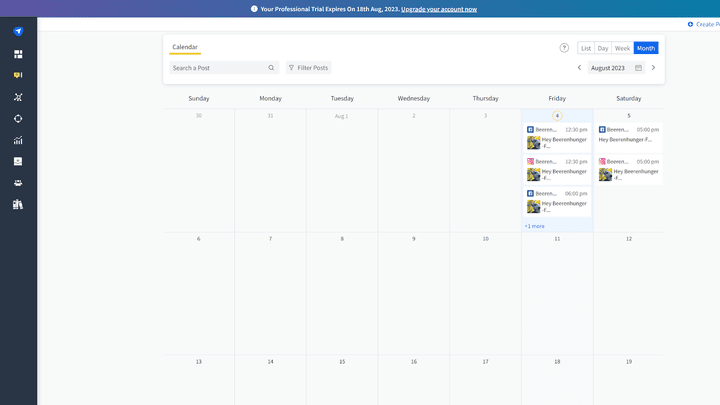Click the help question mark icon

(564, 48)
